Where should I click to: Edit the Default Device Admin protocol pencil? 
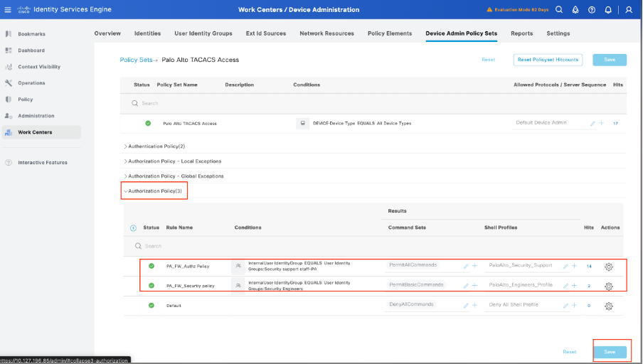592,124
